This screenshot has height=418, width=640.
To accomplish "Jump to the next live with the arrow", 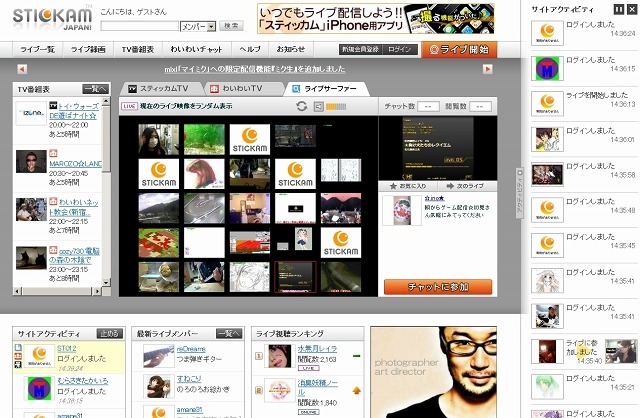I will 450,186.
